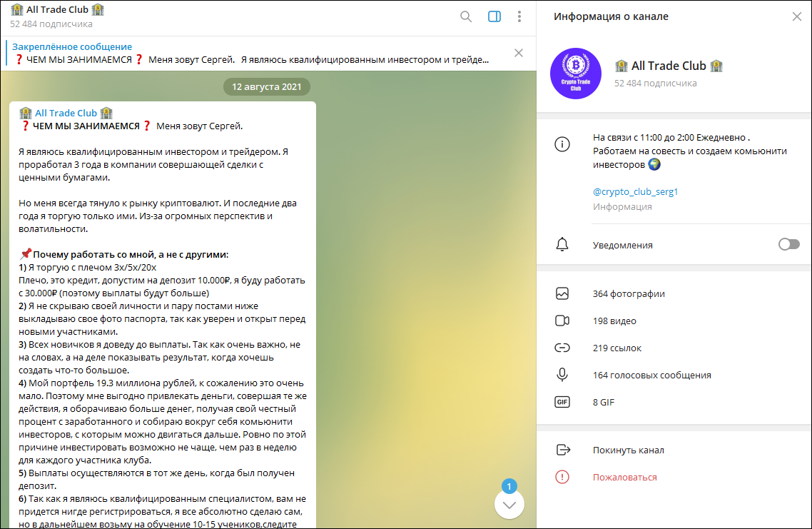The image size is (812, 529).
Task: Toggle the Уведомления notifications switch
Action: pos(788,244)
